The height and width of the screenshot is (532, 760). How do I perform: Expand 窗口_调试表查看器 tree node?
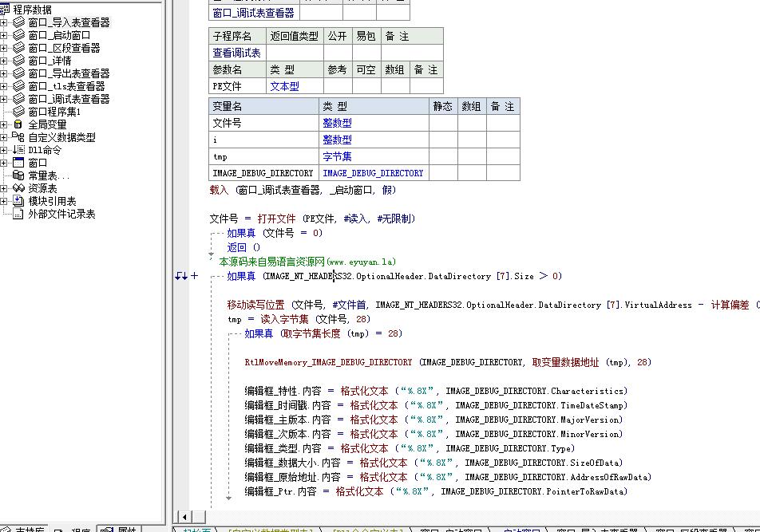[3, 99]
